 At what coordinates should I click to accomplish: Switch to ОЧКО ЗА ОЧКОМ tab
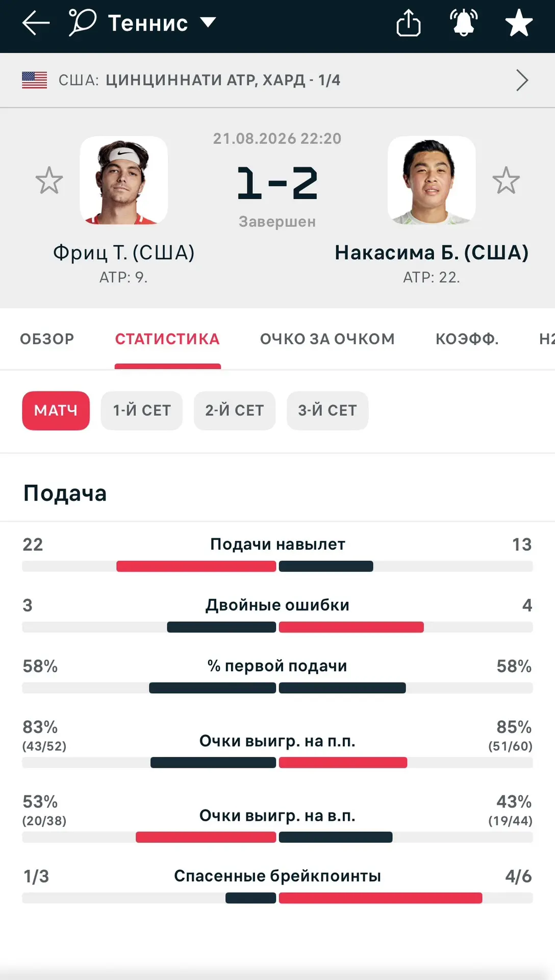[x=327, y=339]
